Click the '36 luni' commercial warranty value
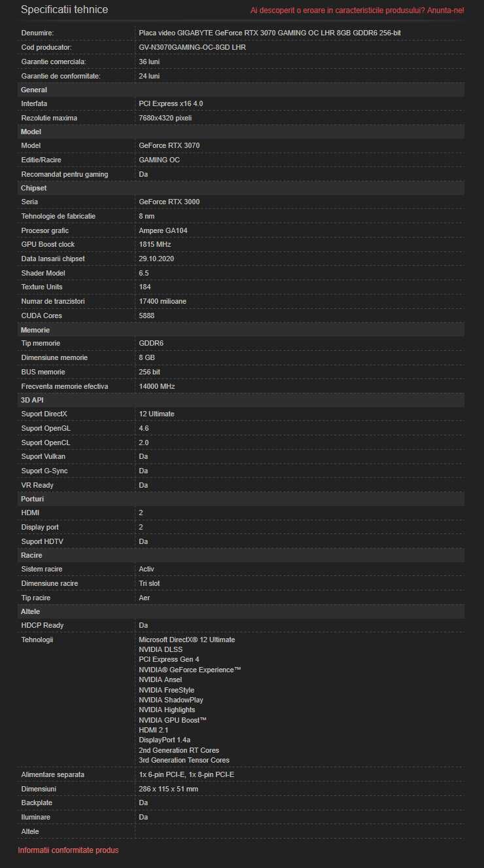This screenshot has width=484, height=868. point(149,62)
